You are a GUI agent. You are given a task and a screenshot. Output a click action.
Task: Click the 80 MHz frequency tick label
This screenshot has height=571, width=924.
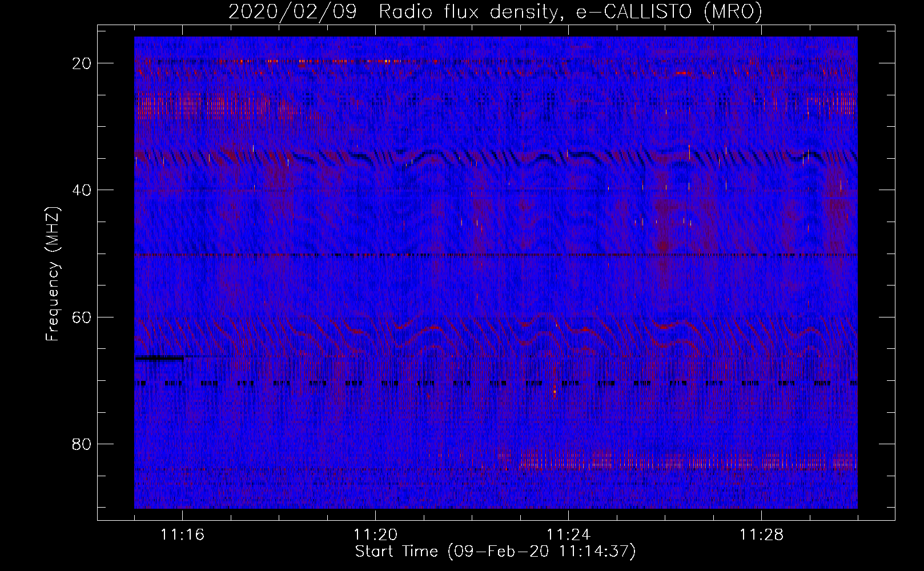point(82,444)
